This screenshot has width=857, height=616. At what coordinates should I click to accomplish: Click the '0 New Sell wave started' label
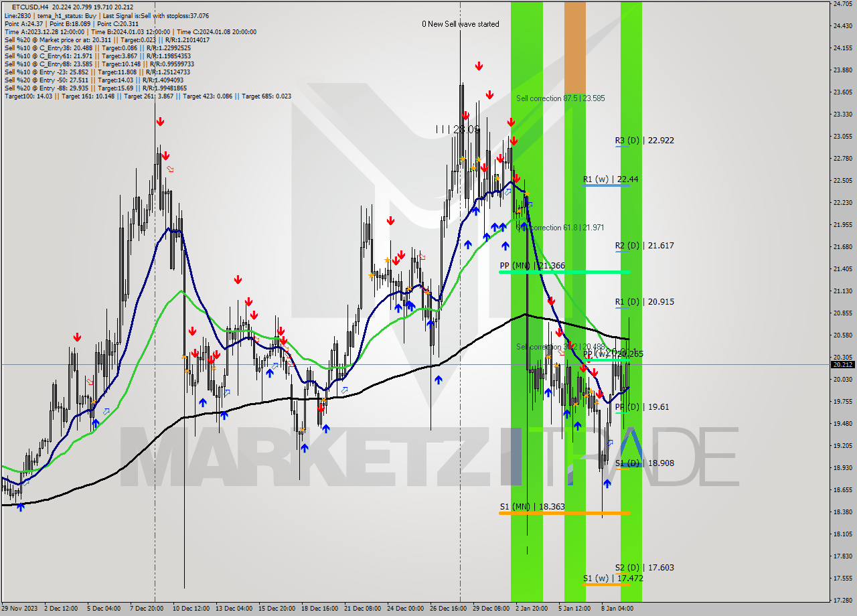tap(460, 24)
